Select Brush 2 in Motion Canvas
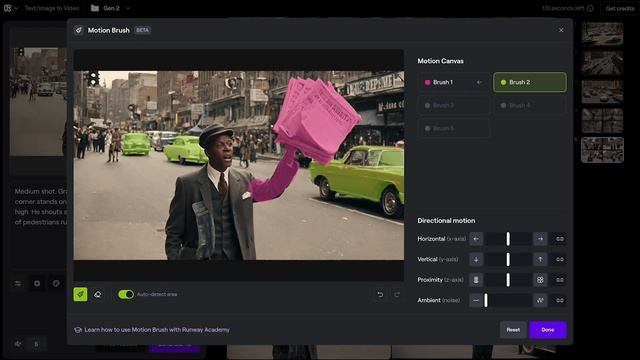The width and height of the screenshot is (640, 360). (x=530, y=82)
